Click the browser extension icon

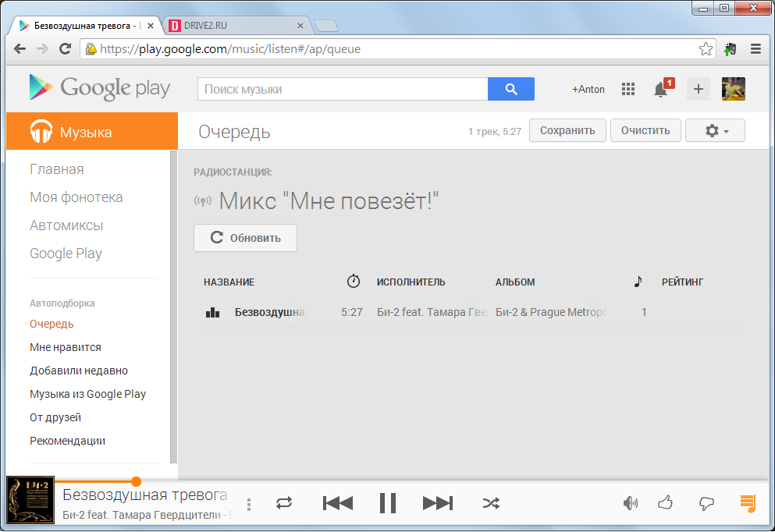coord(730,49)
